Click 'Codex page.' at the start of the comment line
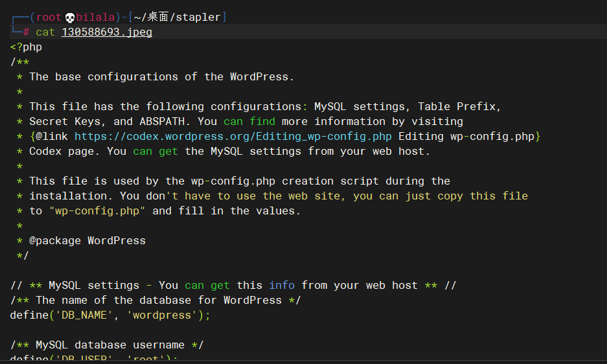The image size is (607, 364). coord(65,152)
